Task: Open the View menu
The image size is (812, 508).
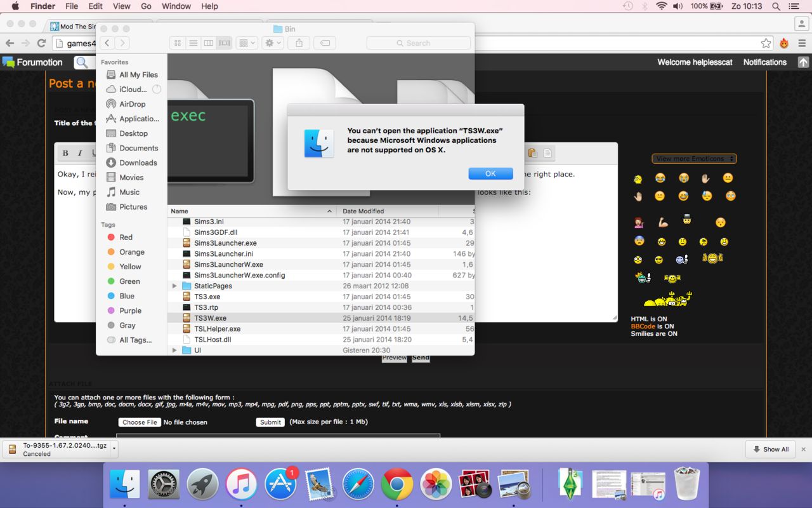Action: click(x=121, y=6)
